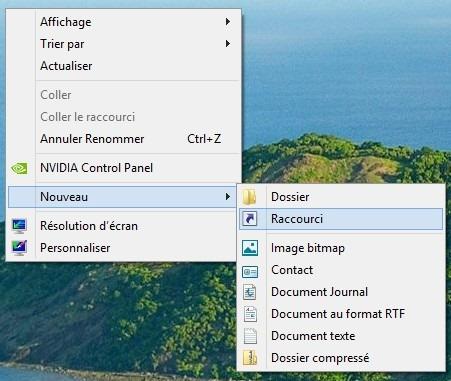
Task: Select the Nouveau menu entry
Action: click(122, 197)
